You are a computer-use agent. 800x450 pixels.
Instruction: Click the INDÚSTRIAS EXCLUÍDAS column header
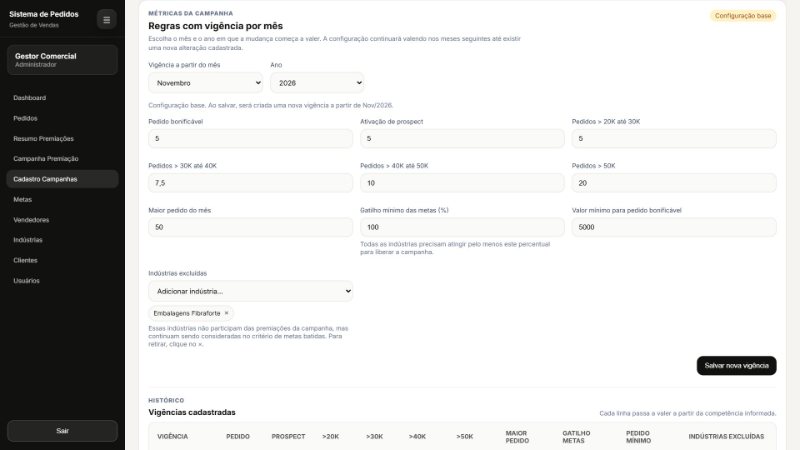(x=726, y=437)
